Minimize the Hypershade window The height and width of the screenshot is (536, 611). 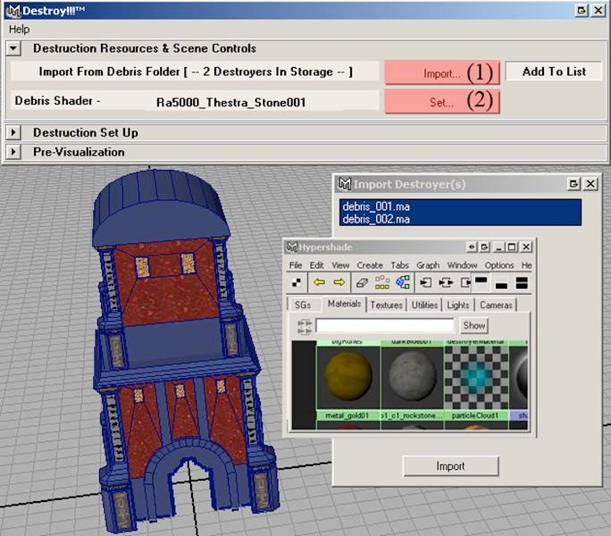(498, 247)
